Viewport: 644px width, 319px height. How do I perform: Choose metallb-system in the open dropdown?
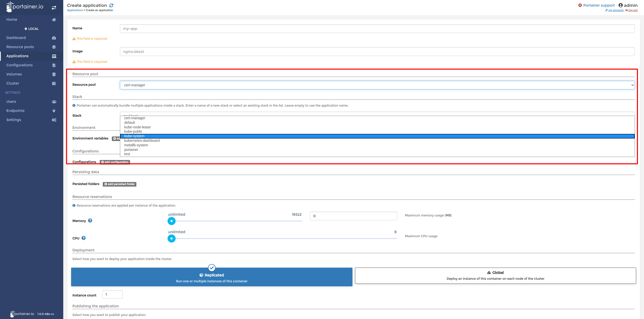point(136,145)
